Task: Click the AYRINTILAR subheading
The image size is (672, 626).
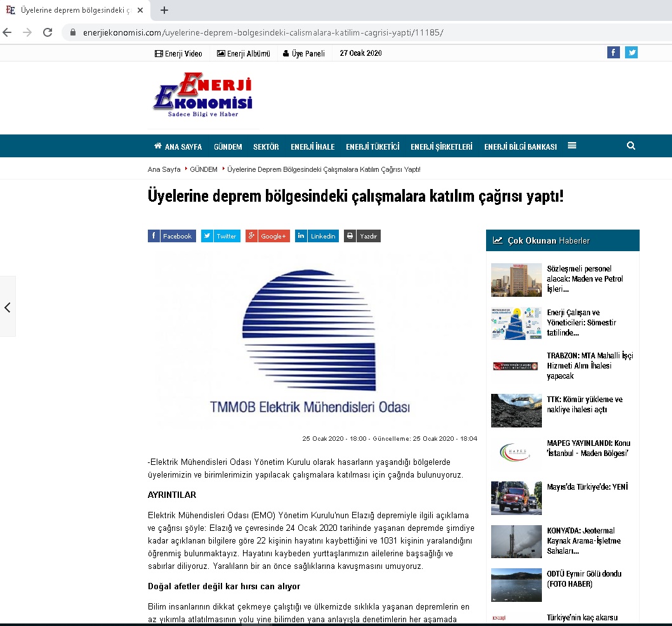Action: (172, 495)
